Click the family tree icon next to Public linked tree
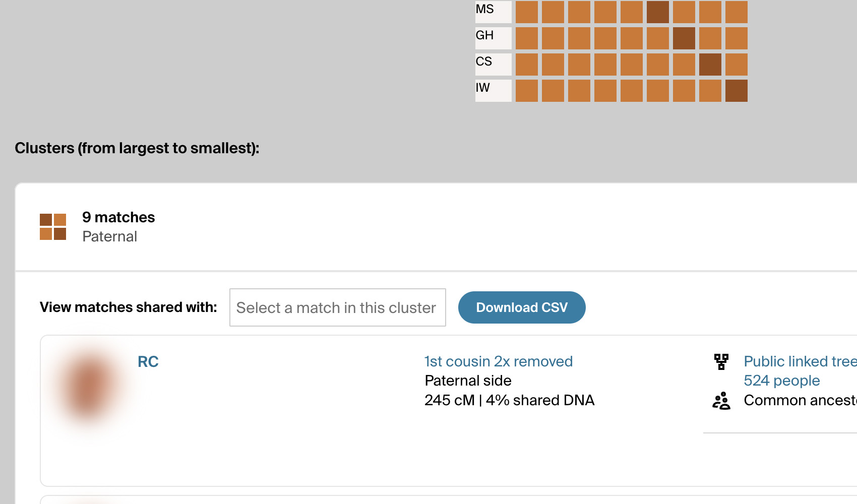This screenshot has width=857, height=504. (721, 361)
